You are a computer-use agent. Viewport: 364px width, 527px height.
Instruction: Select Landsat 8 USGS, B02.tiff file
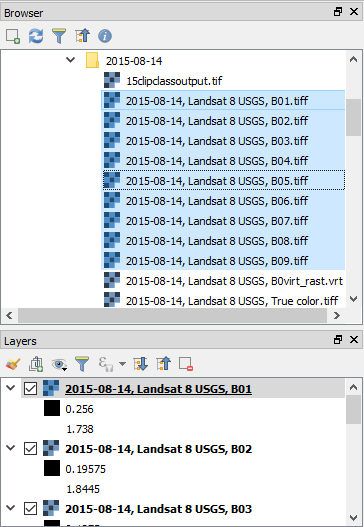(x=223, y=121)
